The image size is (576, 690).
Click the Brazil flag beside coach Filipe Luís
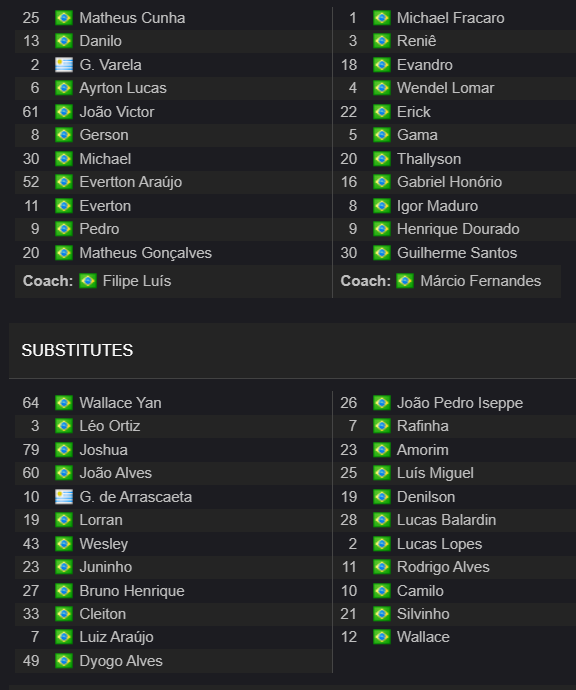[88, 281]
